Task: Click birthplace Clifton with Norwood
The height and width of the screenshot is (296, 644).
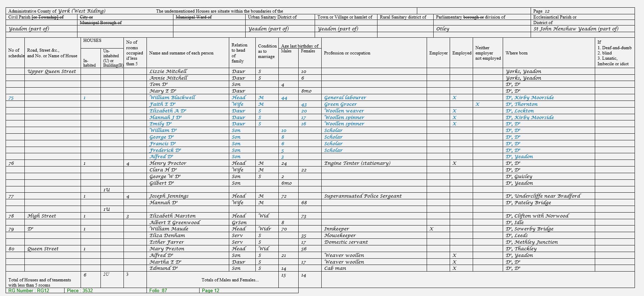Action: tap(541, 216)
